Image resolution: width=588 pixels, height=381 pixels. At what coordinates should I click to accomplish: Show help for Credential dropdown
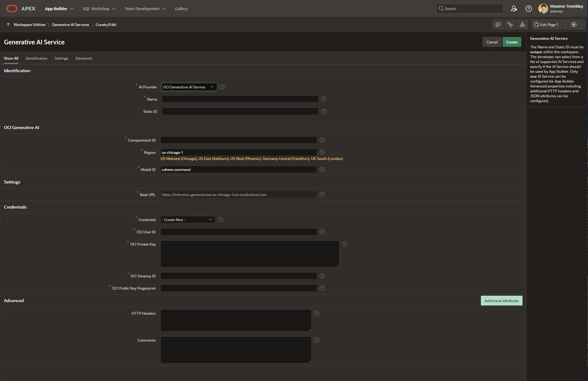(220, 219)
